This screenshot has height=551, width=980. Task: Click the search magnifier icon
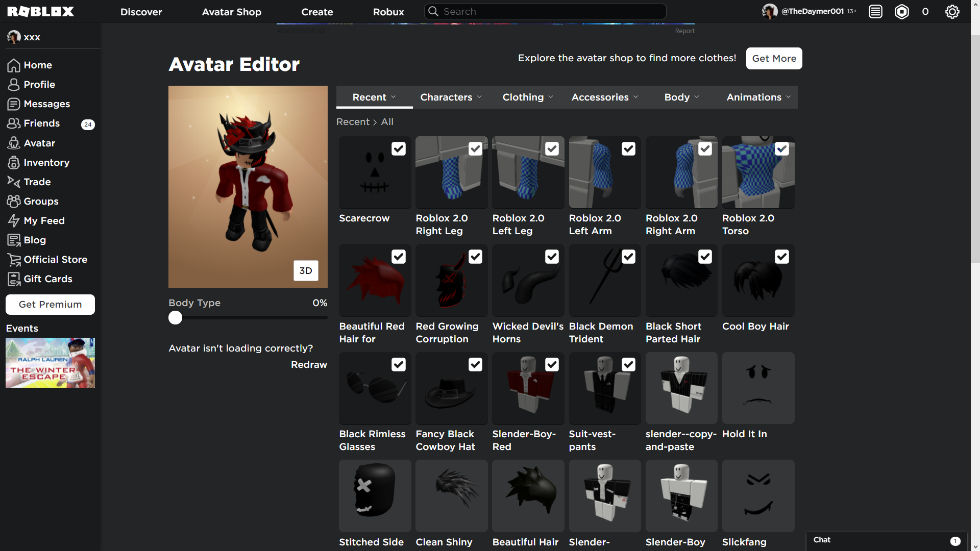click(x=433, y=11)
